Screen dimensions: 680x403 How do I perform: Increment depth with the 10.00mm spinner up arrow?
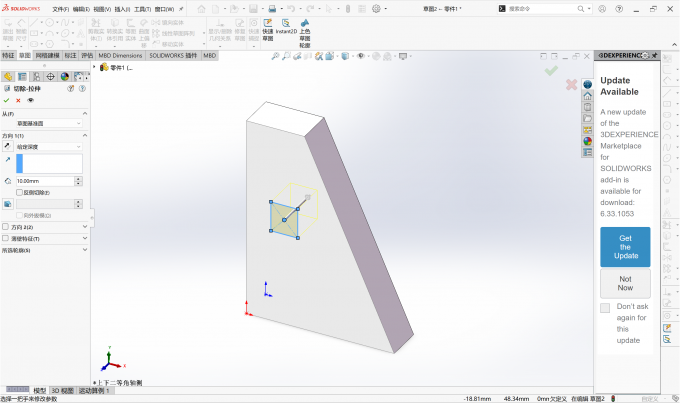[78, 179]
